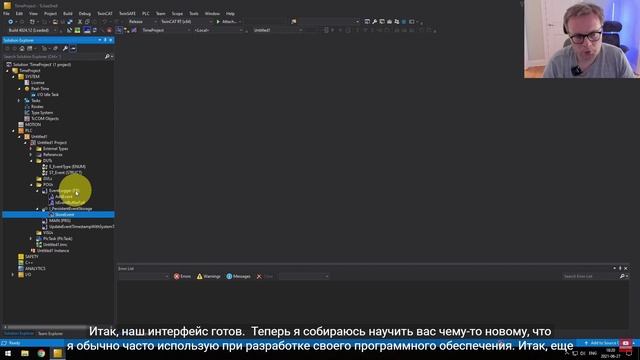
Task: Select the AddEvent method
Action: (x=63, y=197)
